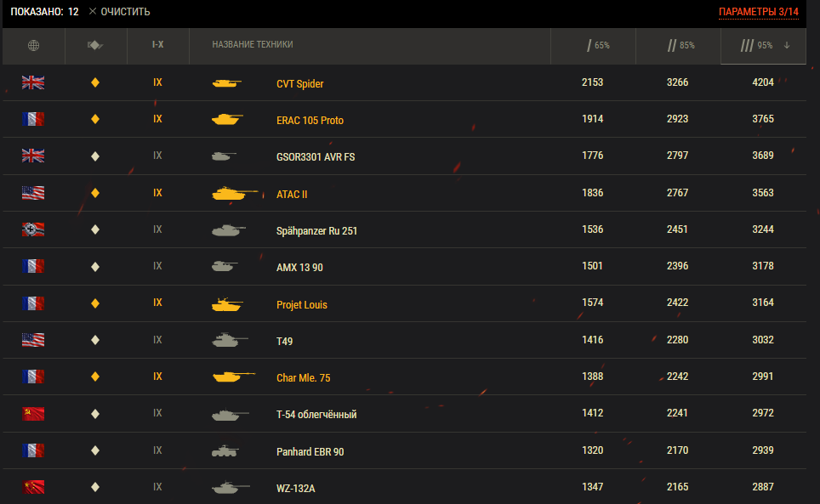Select the WZ-132A vehicle name
The image size is (820, 504).
(295, 489)
